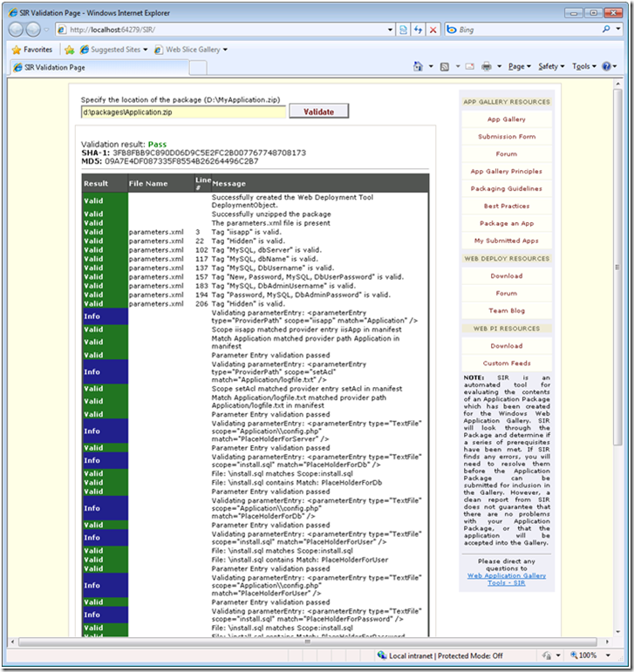This screenshot has width=634, height=672.
Task: Click 'Successfully unzipped the package' message
Action: coord(271,214)
